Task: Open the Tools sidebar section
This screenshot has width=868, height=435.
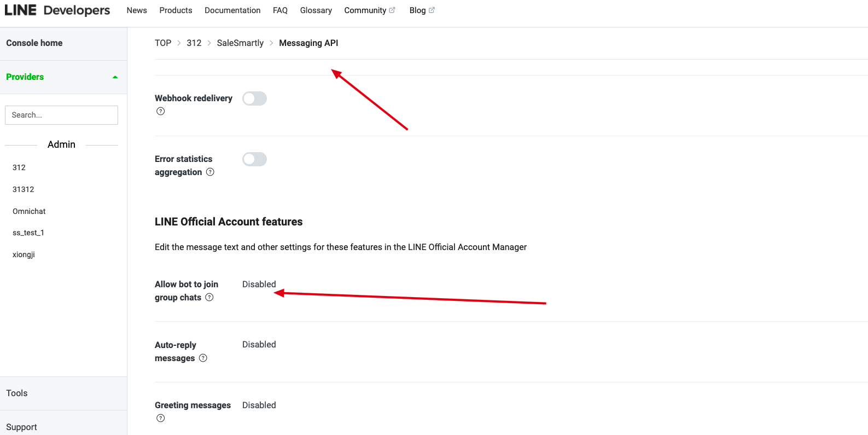Action: tap(17, 393)
